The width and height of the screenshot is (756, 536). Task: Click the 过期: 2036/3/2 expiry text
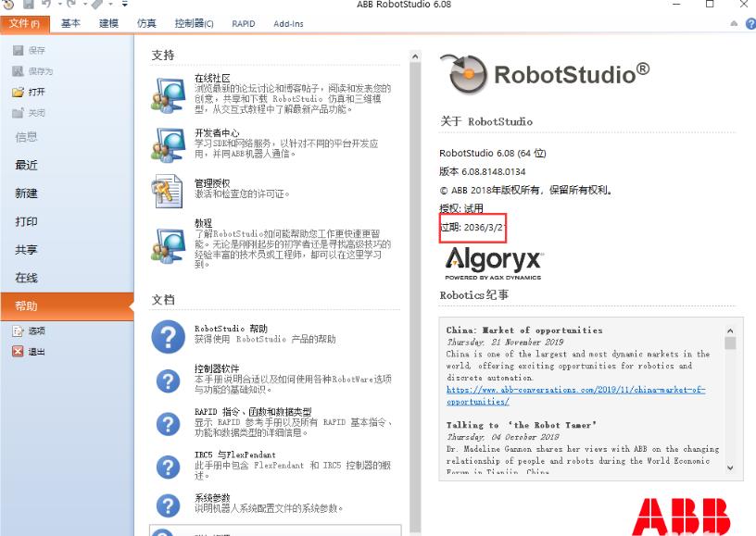(472, 228)
